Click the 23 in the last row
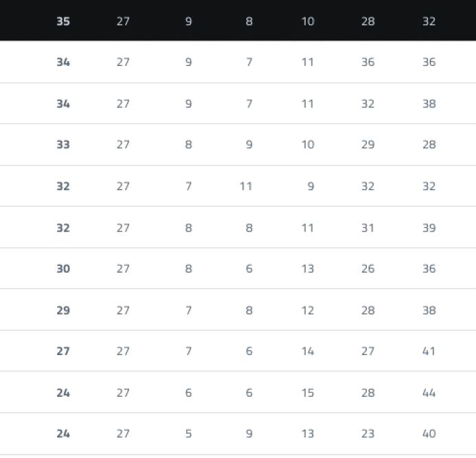The image size is (476, 458). pos(368,433)
